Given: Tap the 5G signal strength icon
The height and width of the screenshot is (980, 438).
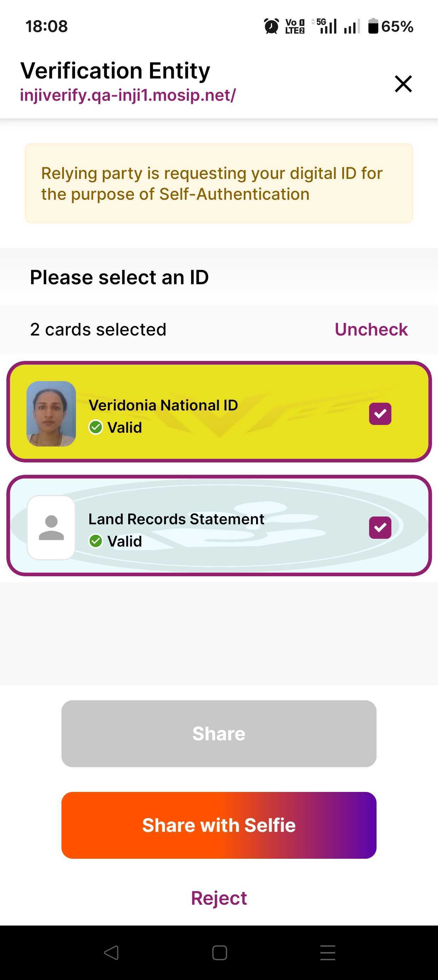Looking at the screenshot, I should (326, 26).
